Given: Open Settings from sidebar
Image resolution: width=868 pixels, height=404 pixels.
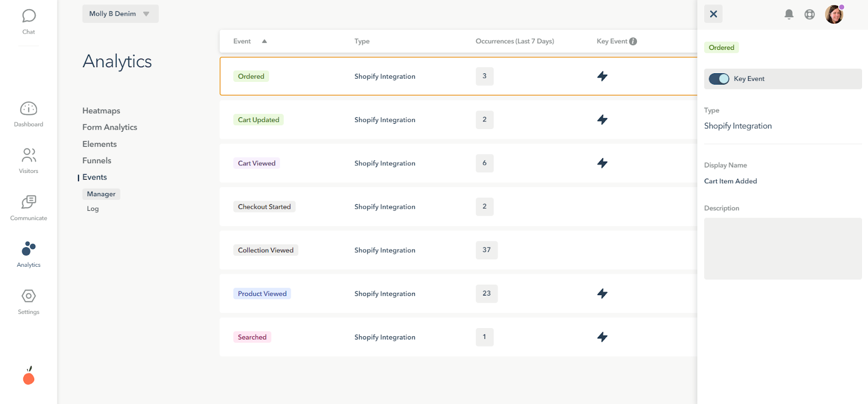Looking at the screenshot, I should (29, 302).
